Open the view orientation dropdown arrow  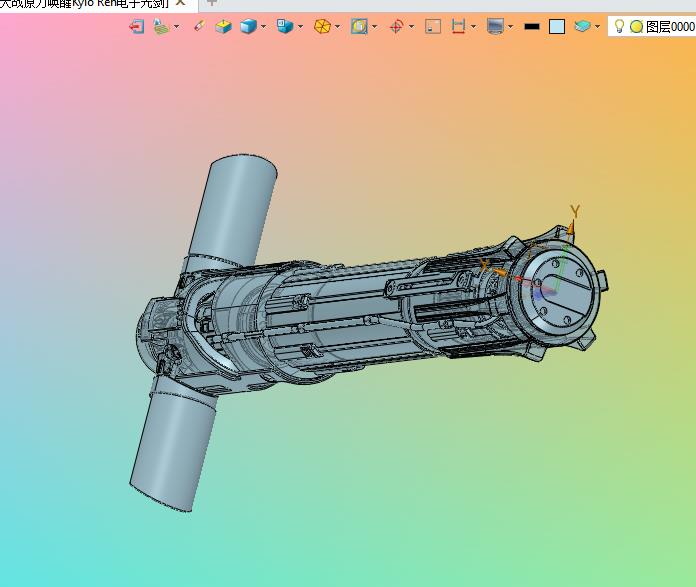[301, 27]
